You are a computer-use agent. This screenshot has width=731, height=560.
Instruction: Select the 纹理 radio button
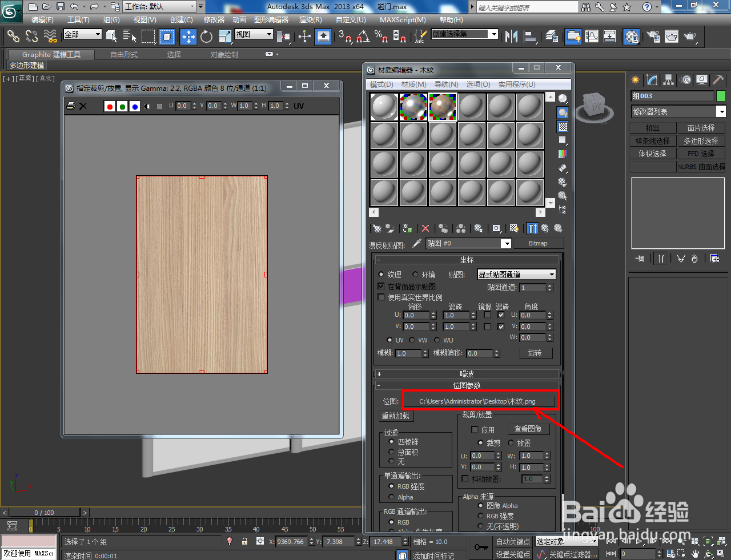click(381, 275)
